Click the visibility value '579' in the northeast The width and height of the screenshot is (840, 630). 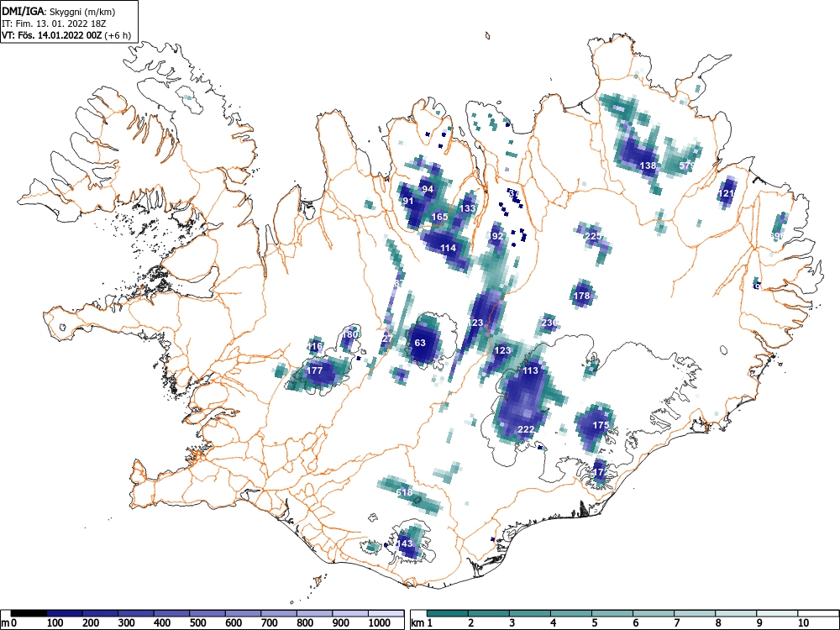(x=686, y=165)
